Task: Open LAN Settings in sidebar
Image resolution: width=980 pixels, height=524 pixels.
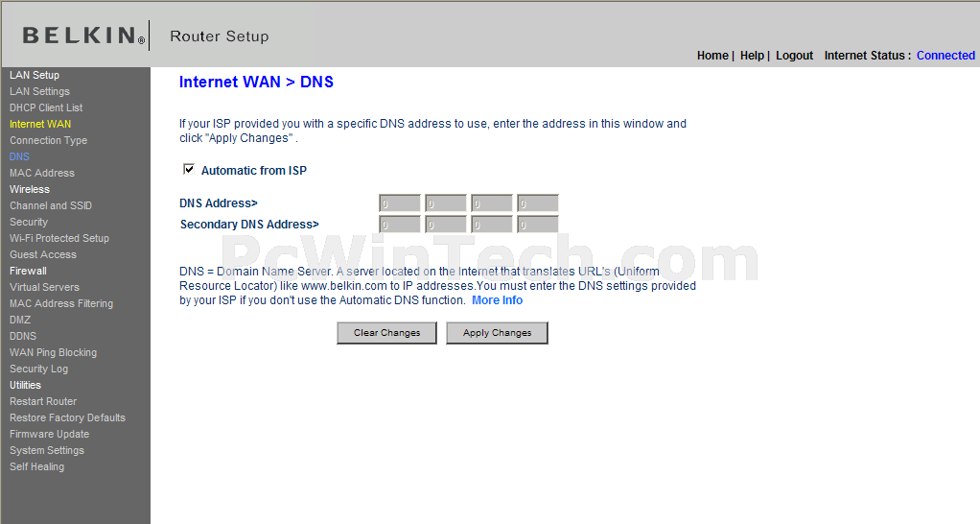Action: point(39,91)
